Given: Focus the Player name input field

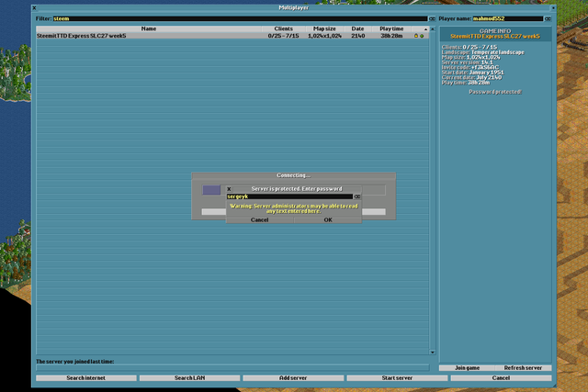Looking at the screenshot, I should [x=508, y=18].
